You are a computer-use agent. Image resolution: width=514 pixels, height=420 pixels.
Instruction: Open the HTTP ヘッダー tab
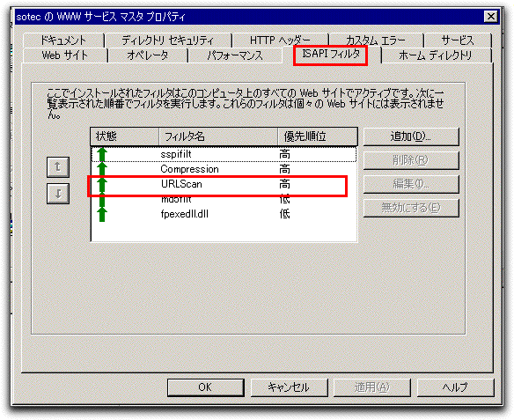[x=280, y=41]
